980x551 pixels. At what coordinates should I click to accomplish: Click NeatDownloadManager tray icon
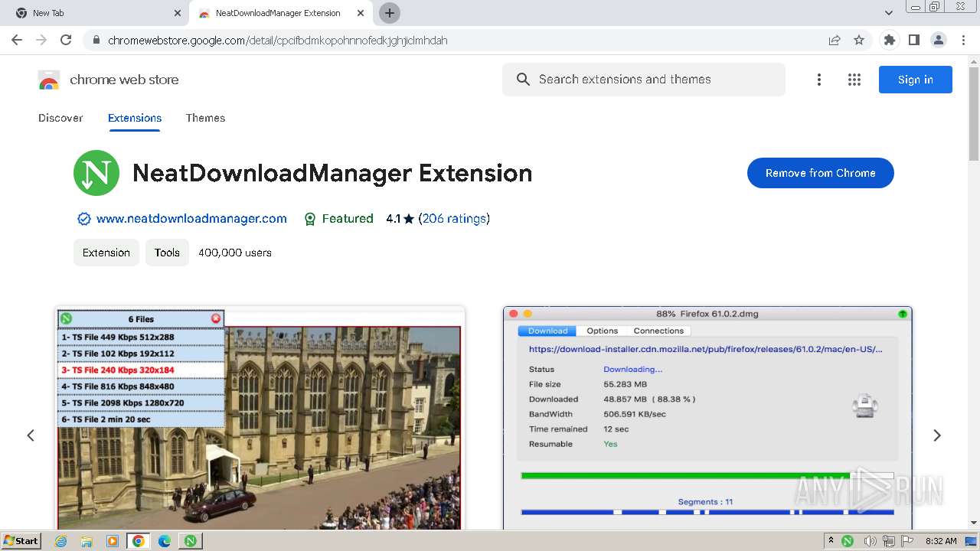click(x=848, y=541)
